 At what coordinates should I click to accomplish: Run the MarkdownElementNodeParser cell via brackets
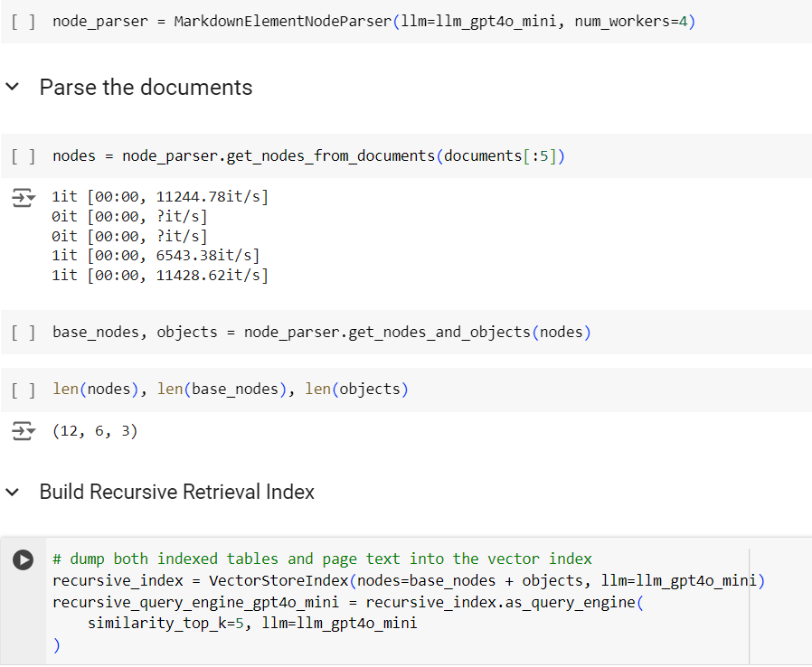click(x=24, y=22)
